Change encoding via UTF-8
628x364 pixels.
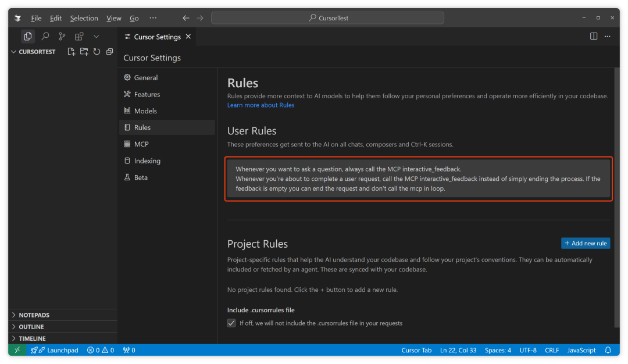tap(528, 350)
